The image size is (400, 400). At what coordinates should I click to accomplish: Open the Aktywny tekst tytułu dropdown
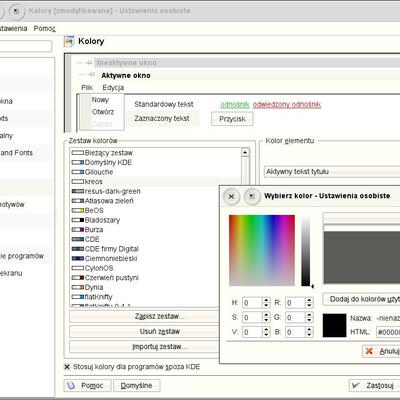(x=332, y=172)
